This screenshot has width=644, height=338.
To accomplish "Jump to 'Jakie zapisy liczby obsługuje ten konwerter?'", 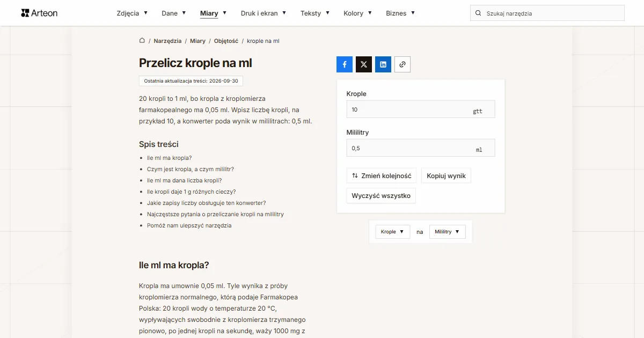I will pos(207,203).
